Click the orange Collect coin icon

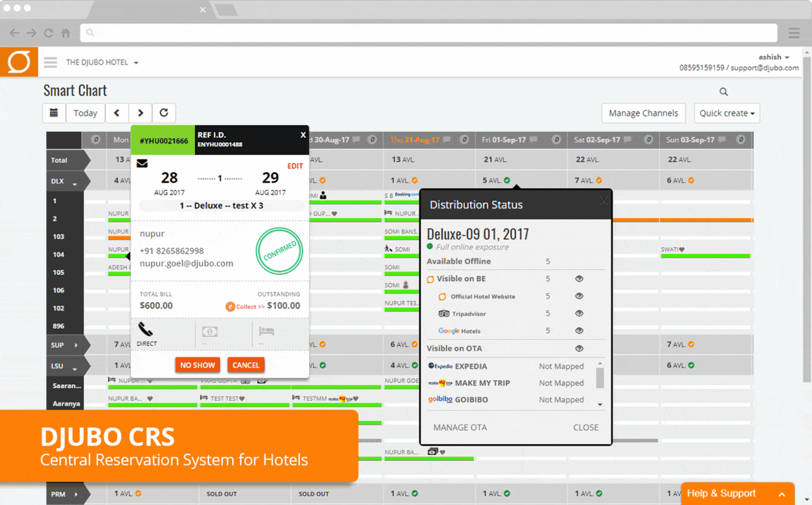tap(230, 307)
